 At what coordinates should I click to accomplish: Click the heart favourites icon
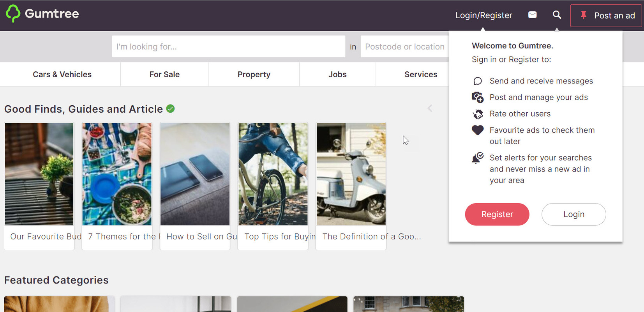478,130
